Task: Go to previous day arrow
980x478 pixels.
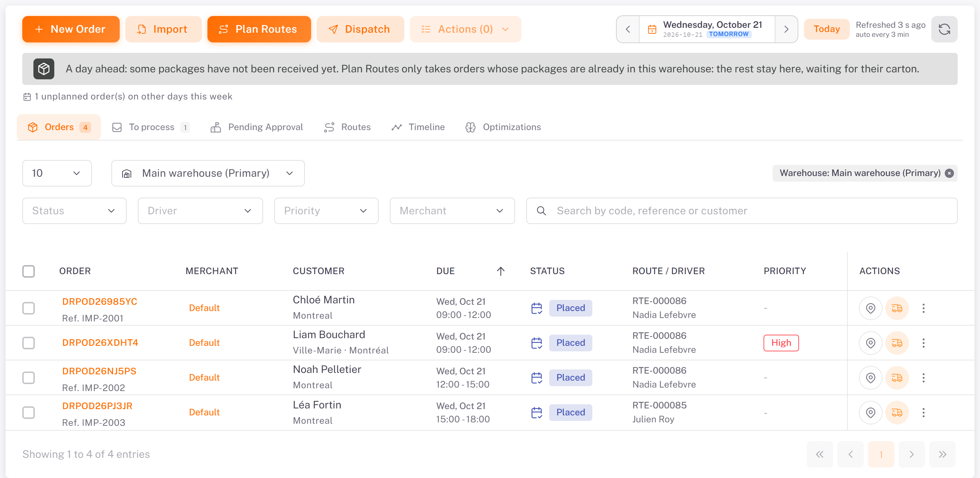Action: pos(628,29)
